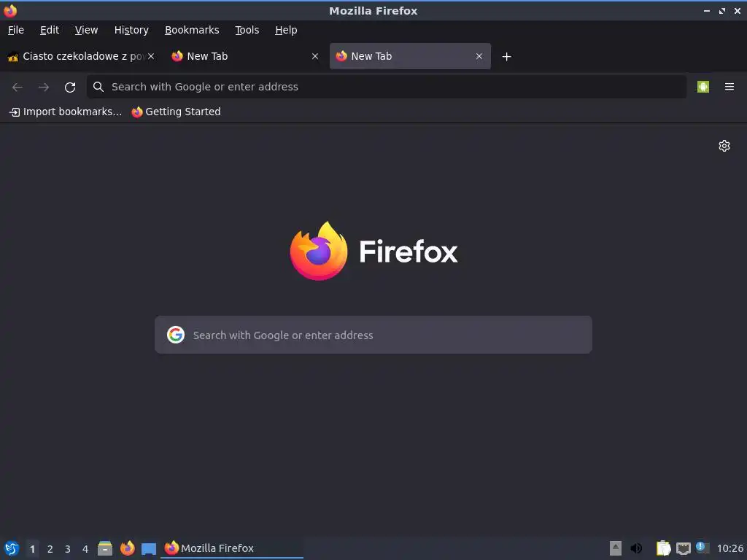Go forward using the forward arrow
Screen dimensions: 747x560
(x=44, y=87)
